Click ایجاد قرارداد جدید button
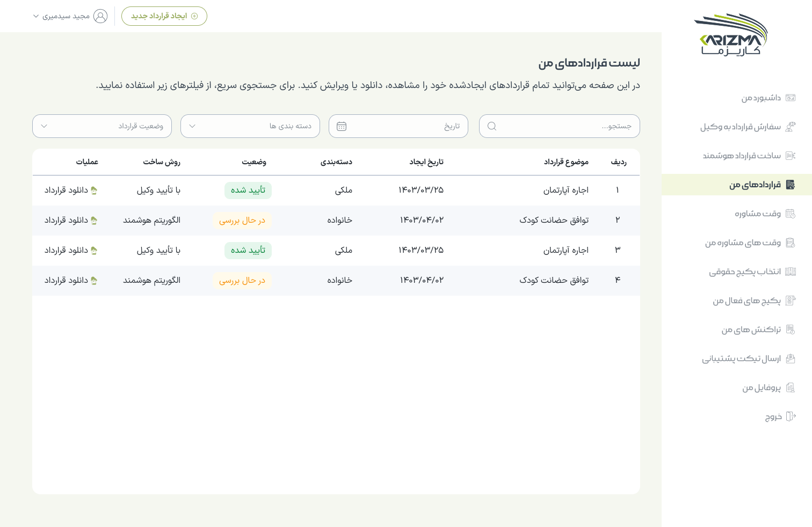Viewport: 812px width, 527px height. (x=164, y=16)
